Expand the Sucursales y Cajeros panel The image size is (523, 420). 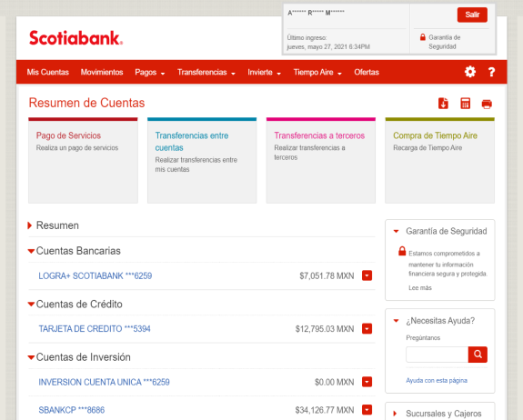pos(396,414)
